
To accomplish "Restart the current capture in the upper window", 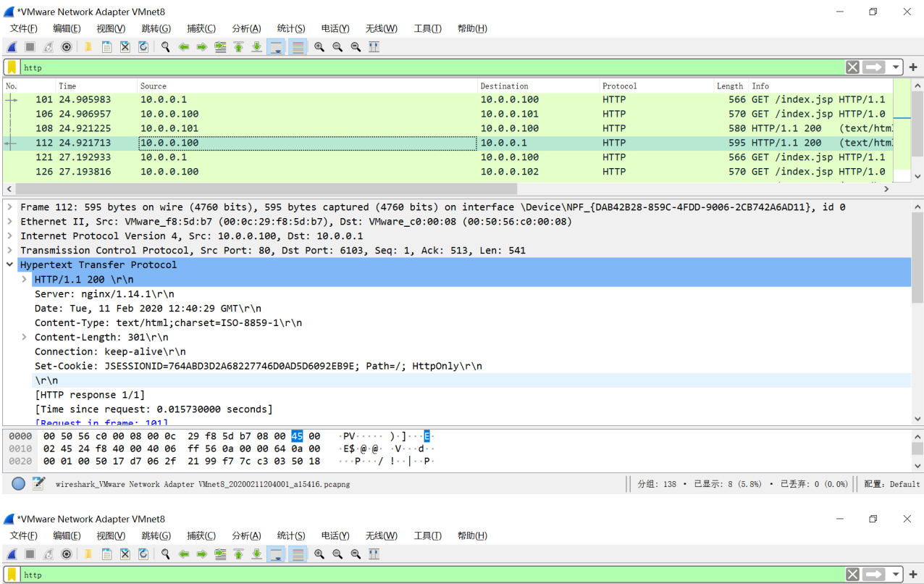I will [x=48, y=47].
